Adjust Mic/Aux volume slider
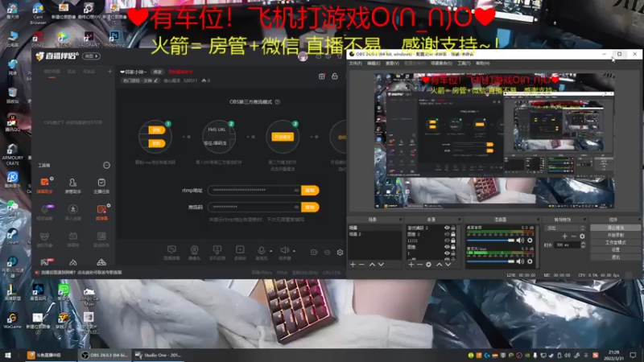The height and width of the screenshot is (362, 644). (491, 261)
